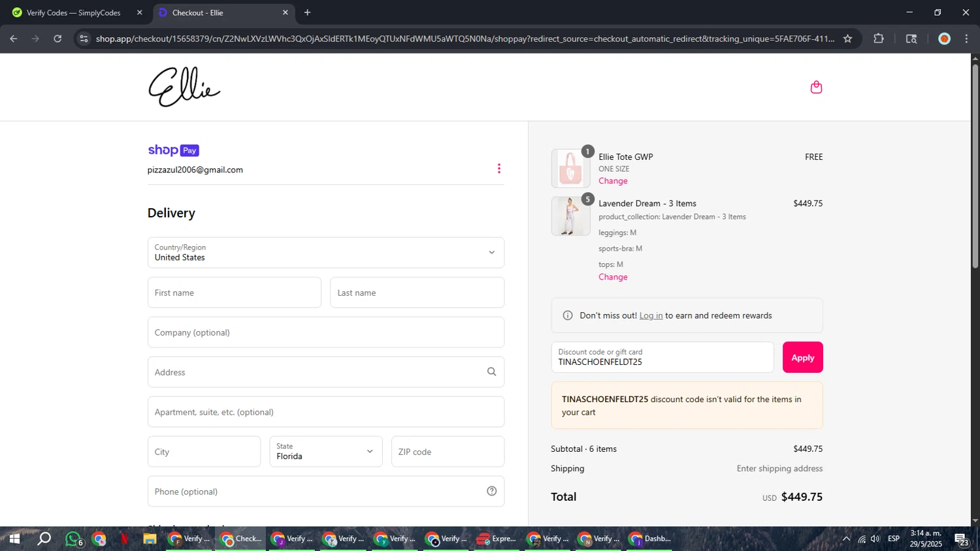Open the Shop Pay account options menu (three dots)
Viewport: 980px width, 551px height.
(x=499, y=168)
